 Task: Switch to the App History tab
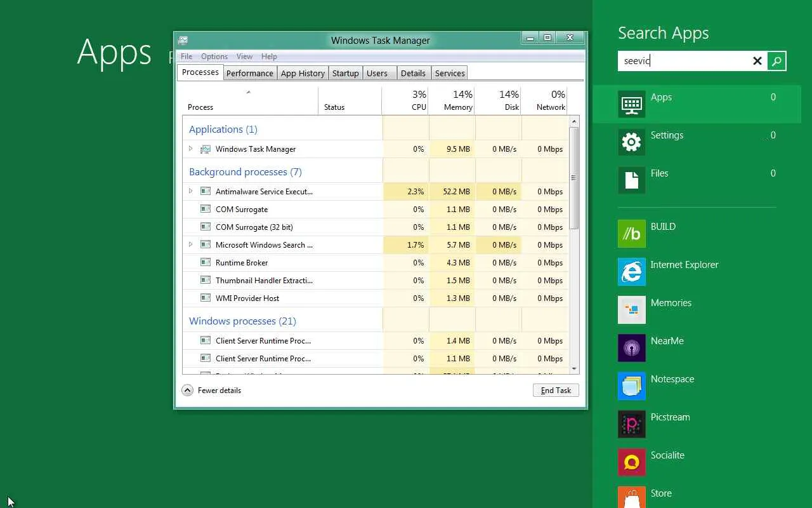click(x=303, y=73)
